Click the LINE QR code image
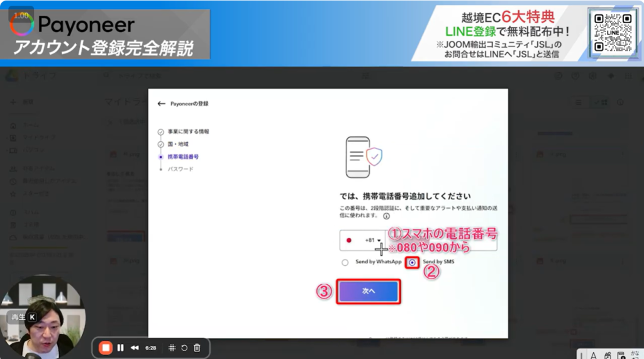Image resolution: width=644 pixels, height=359 pixels. click(x=611, y=31)
